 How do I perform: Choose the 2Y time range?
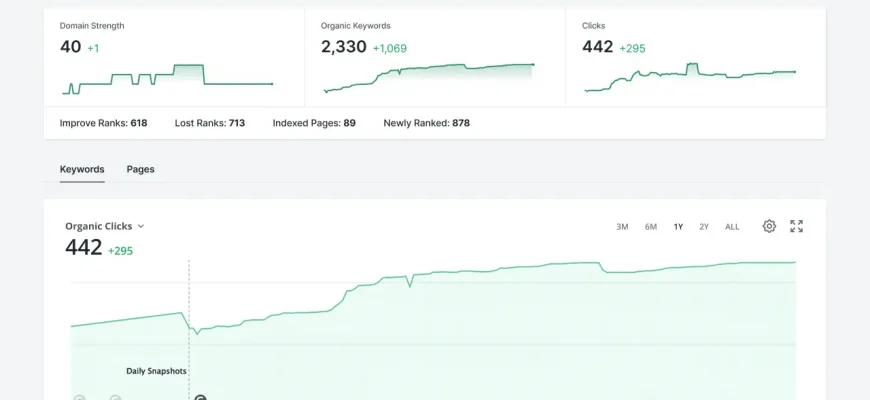click(x=704, y=227)
